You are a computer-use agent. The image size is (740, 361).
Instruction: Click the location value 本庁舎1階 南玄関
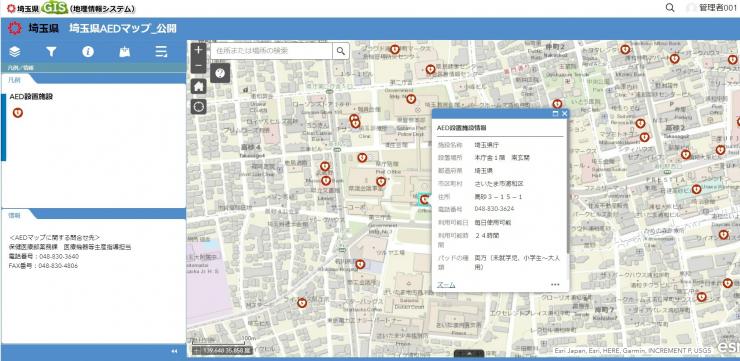(x=502, y=158)
